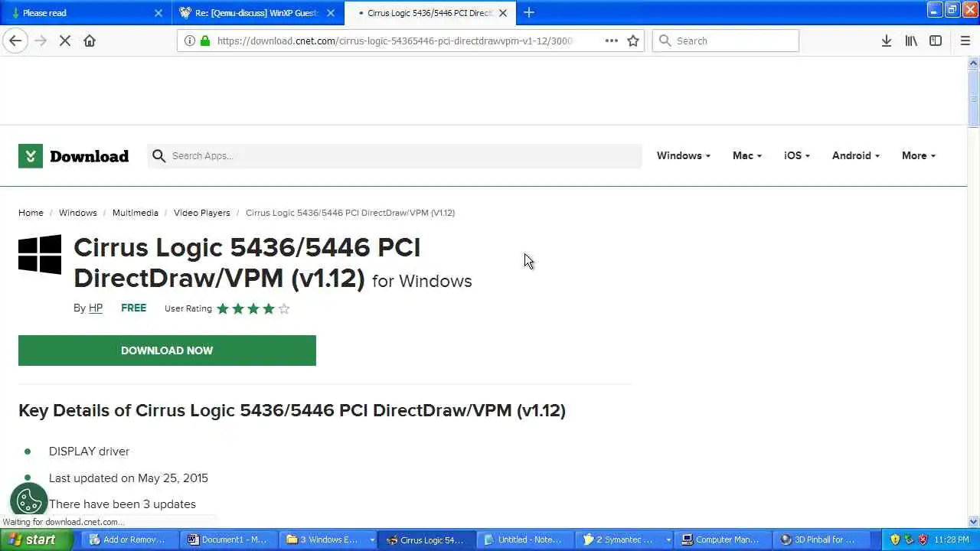Viewport: 980px width, 551px height.
Task: Go back to the previous page
Action: pyautogui.click(x=15, y=41)
